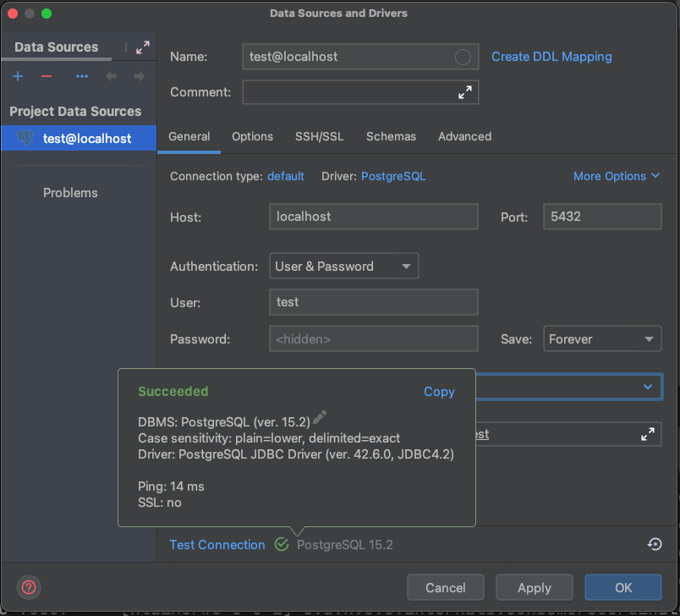Click the color circle in the Name field
The image size is (680, 616).
(x=463, y=57)
